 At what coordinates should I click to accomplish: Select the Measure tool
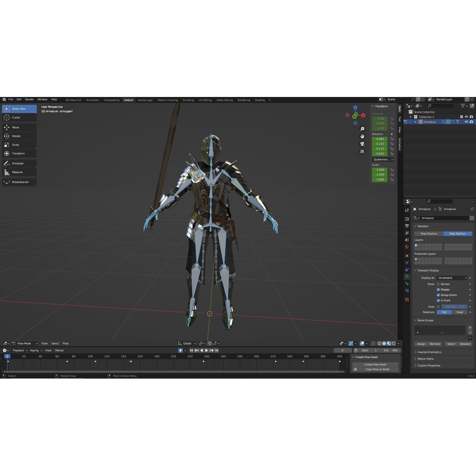tap(19, 172)
